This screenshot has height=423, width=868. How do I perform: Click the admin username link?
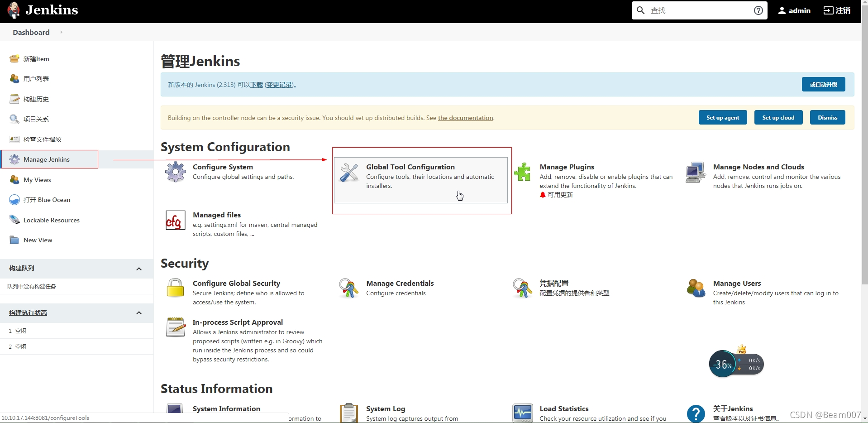(799, 10)
